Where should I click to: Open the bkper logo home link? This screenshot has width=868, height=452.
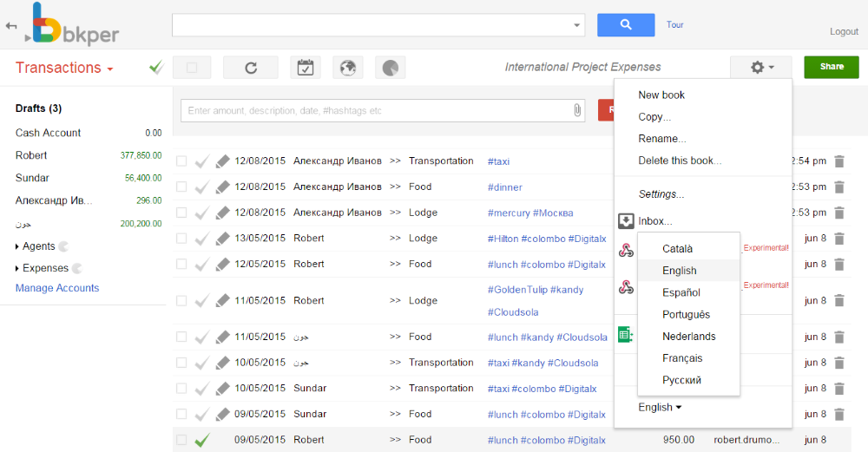pyautogui.click(x=76, y=25)
